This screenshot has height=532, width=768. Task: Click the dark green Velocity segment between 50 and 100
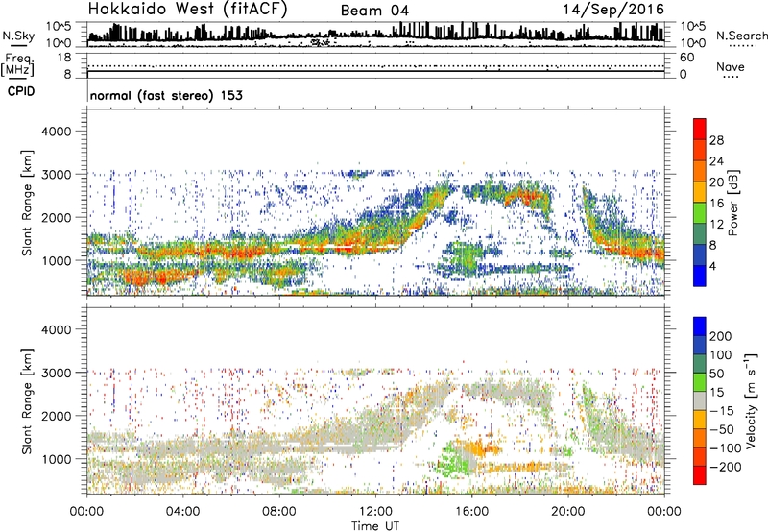click(700, 364)
